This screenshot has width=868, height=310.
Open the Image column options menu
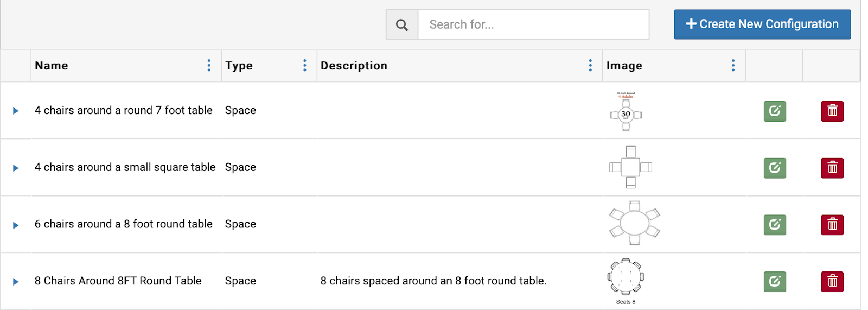[733, 66]
